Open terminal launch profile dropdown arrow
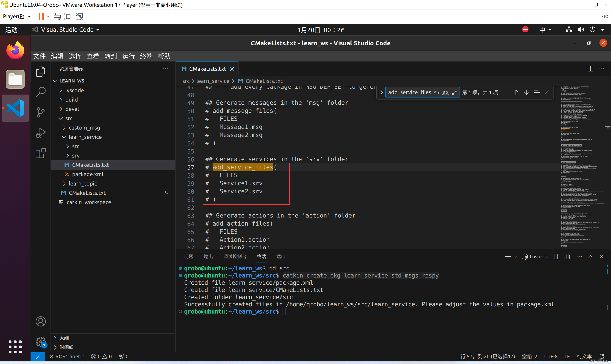This screenshot has width=611, height=364. [515, 257]
